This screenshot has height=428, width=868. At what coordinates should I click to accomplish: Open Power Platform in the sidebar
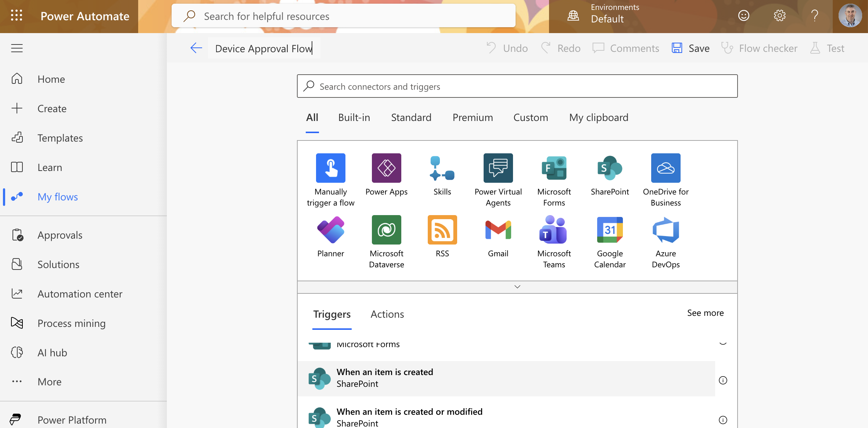[x=72, y=420]
